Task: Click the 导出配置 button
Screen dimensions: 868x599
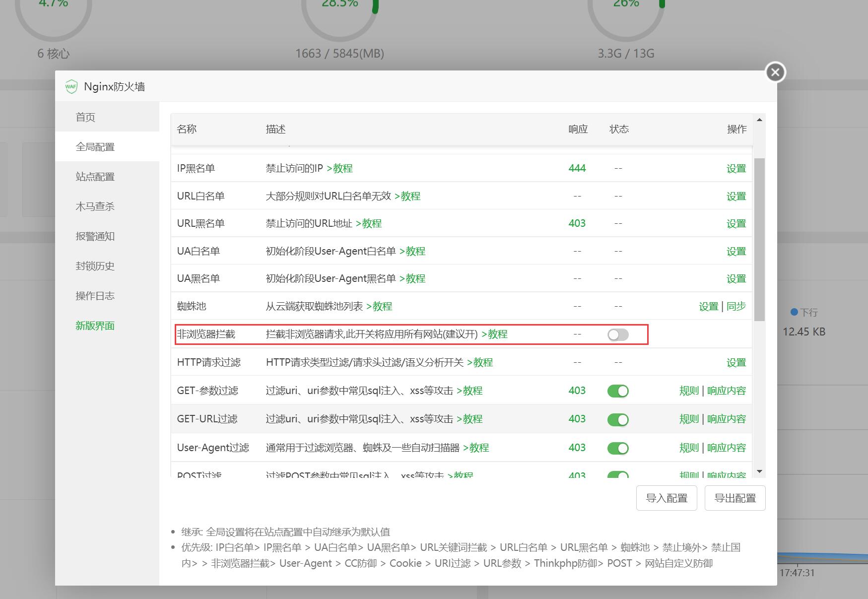Action: coord(735,498)
